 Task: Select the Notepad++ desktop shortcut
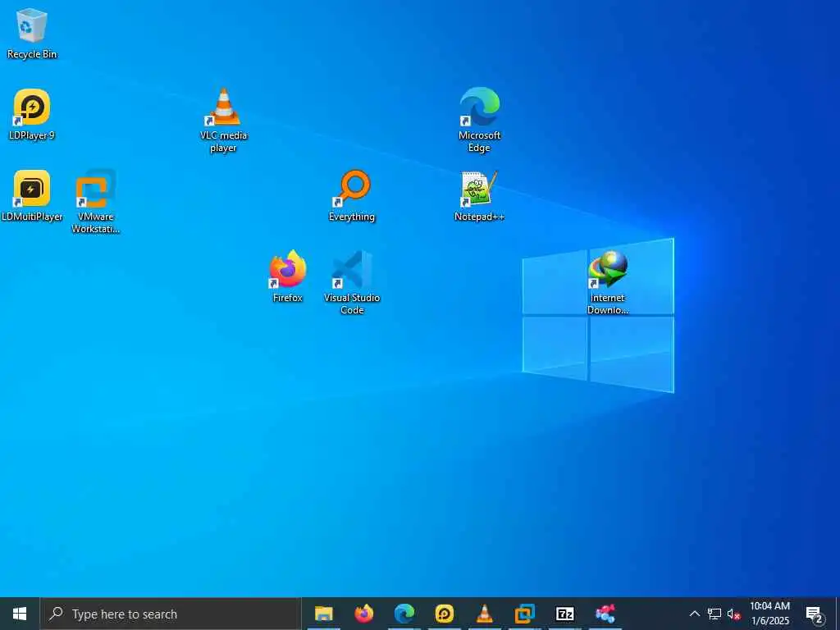coord(479,195)
